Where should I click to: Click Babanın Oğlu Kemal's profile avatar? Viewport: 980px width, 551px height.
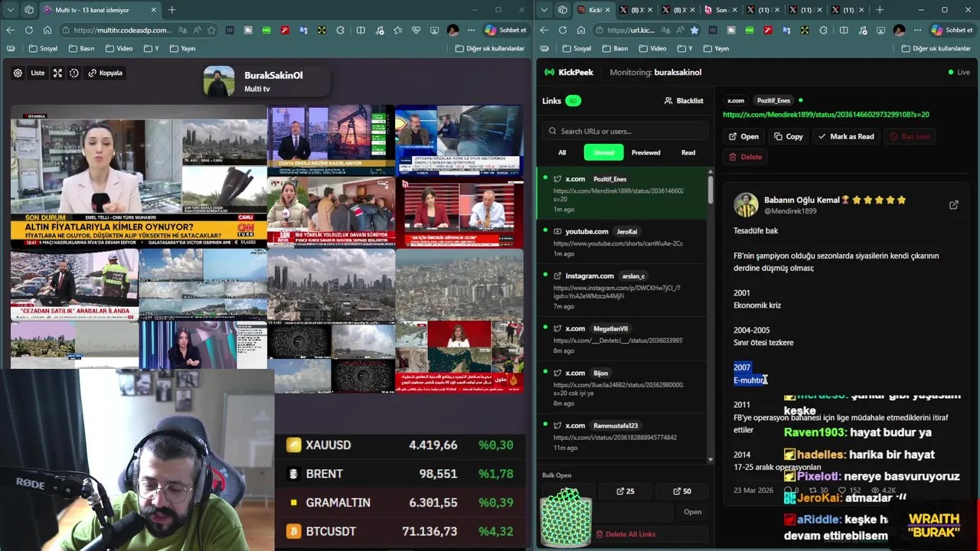click(x=746, y=205)
